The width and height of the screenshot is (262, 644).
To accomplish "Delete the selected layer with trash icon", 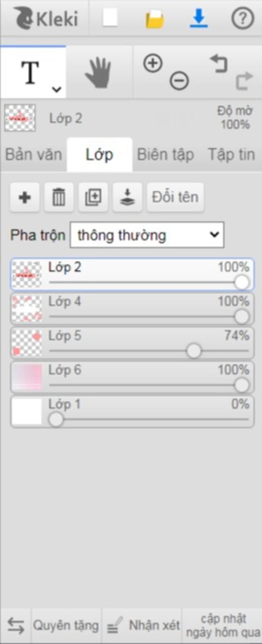I will pyautogui.click(x=59, y=197).
